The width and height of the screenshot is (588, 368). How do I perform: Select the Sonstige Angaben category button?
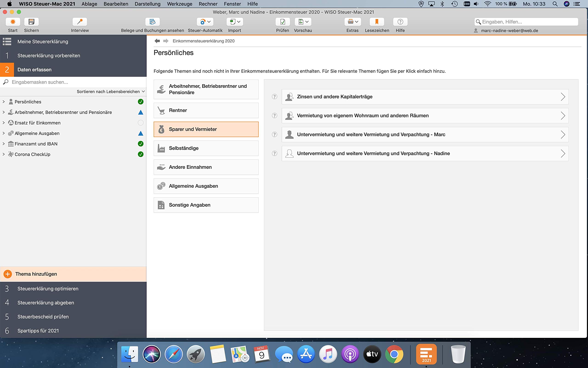[206, 205]
